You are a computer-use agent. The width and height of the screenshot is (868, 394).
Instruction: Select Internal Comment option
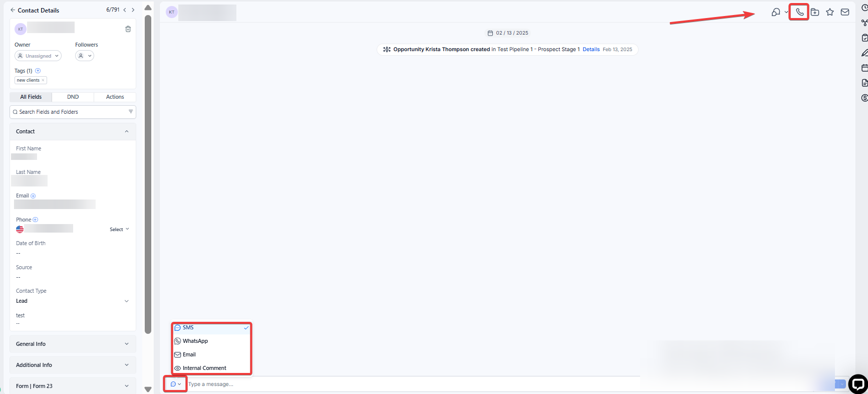click(204, 368)
